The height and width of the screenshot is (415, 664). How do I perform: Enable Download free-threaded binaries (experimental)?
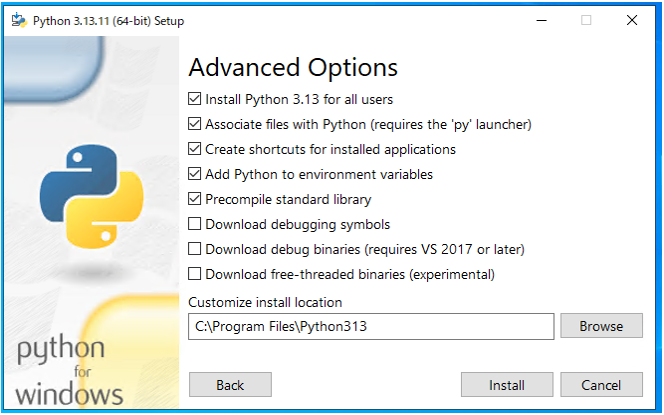[195, 274]
